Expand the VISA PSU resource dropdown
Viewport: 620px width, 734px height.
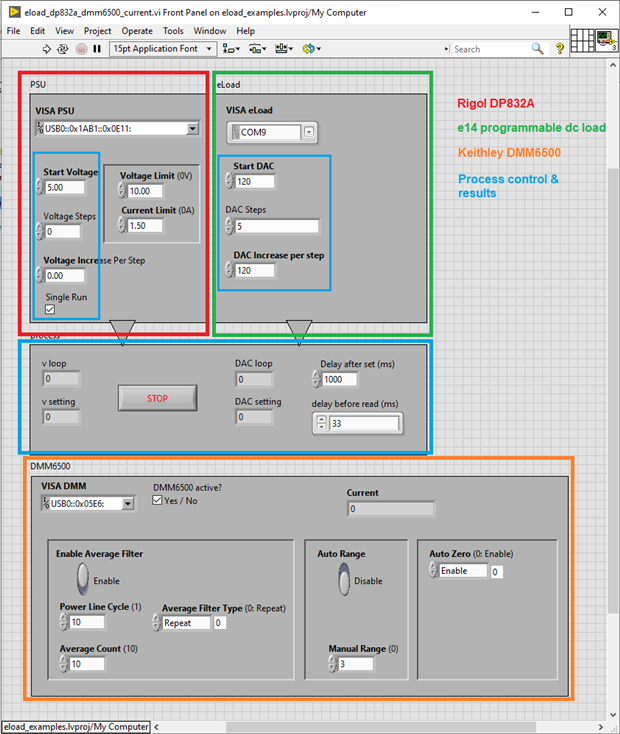click(x=192, y=128)
